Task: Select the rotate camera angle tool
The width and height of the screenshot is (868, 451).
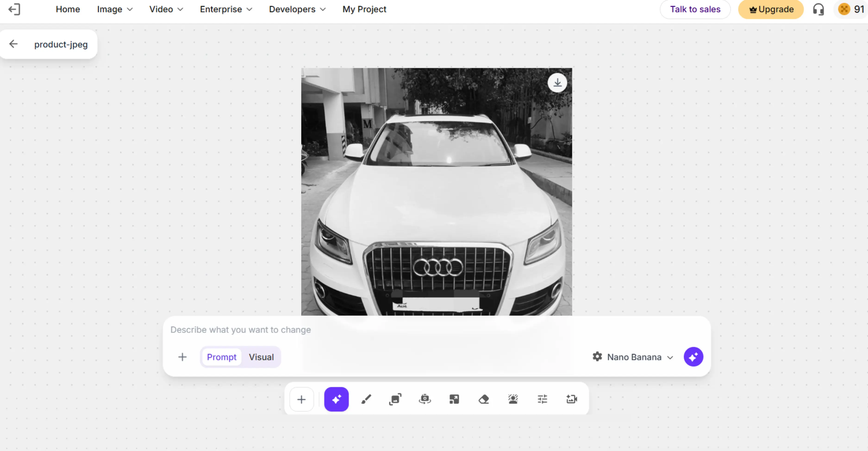Action: coord(425,399)
